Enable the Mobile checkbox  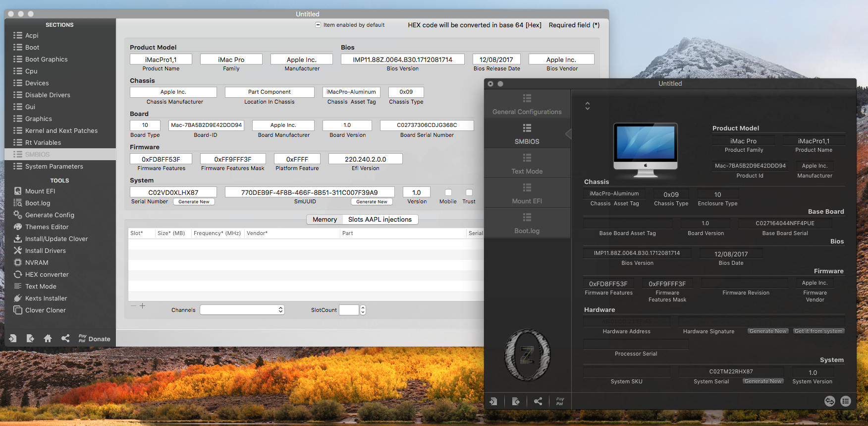coord(448,192)
